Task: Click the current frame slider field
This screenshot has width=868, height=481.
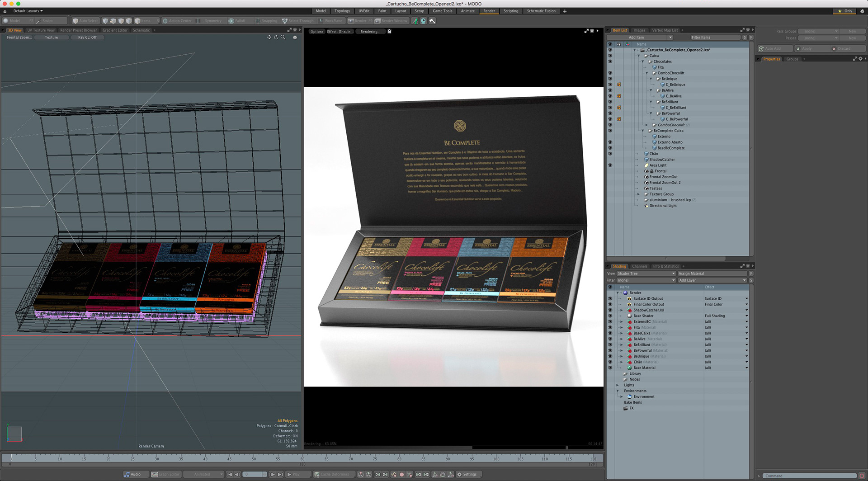Action: click(x=255, y=474)
